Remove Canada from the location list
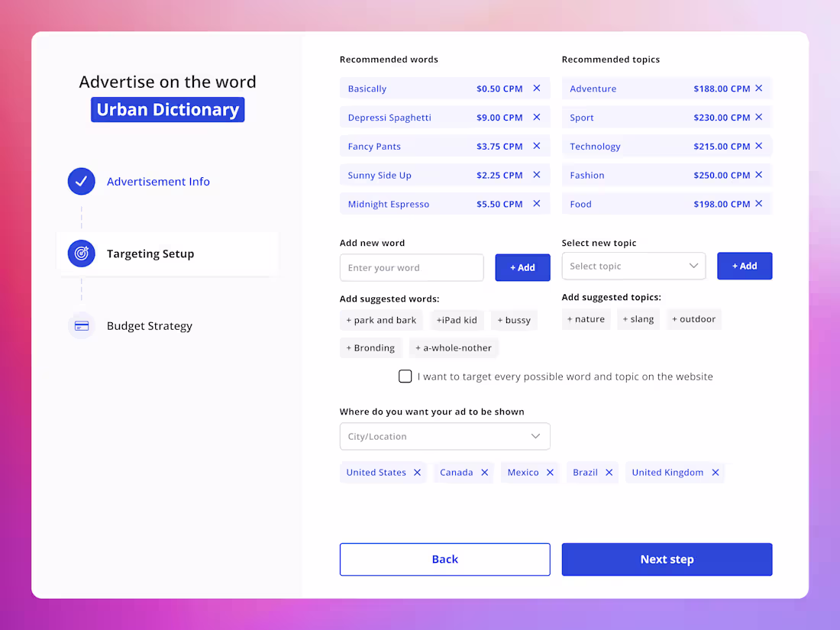 pyautogui.click(x=486, y=472)
